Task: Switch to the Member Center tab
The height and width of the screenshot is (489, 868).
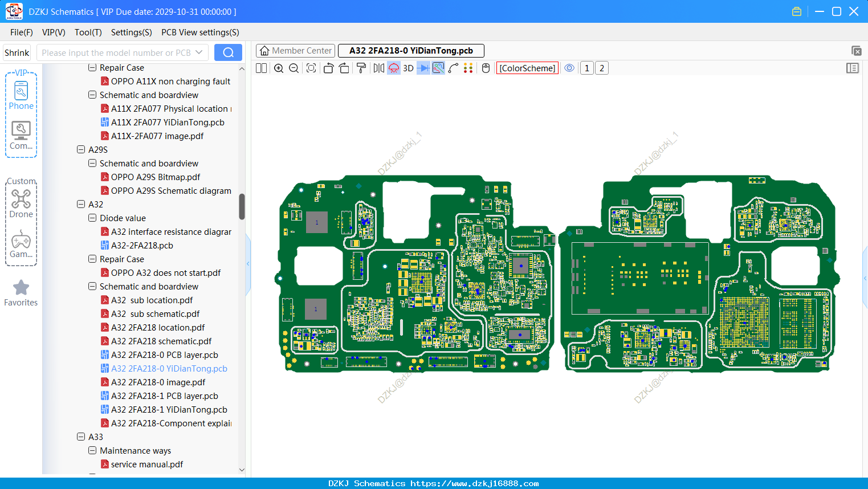Action: point(295,51)
